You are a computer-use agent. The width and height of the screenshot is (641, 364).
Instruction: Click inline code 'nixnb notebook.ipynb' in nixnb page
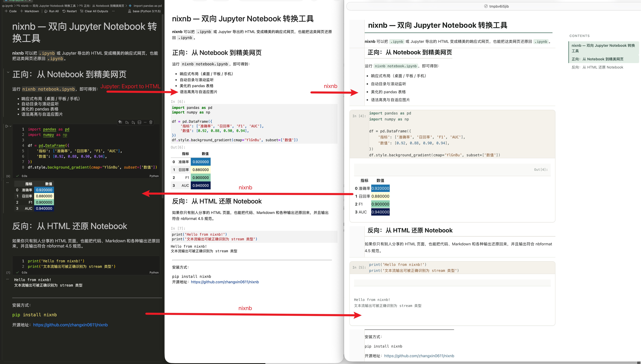pos(396,66)
